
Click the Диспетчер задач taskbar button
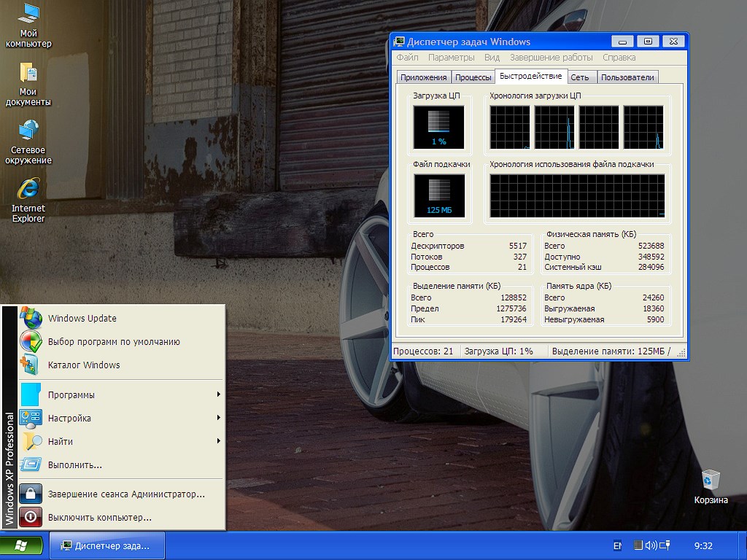point(107,545)
